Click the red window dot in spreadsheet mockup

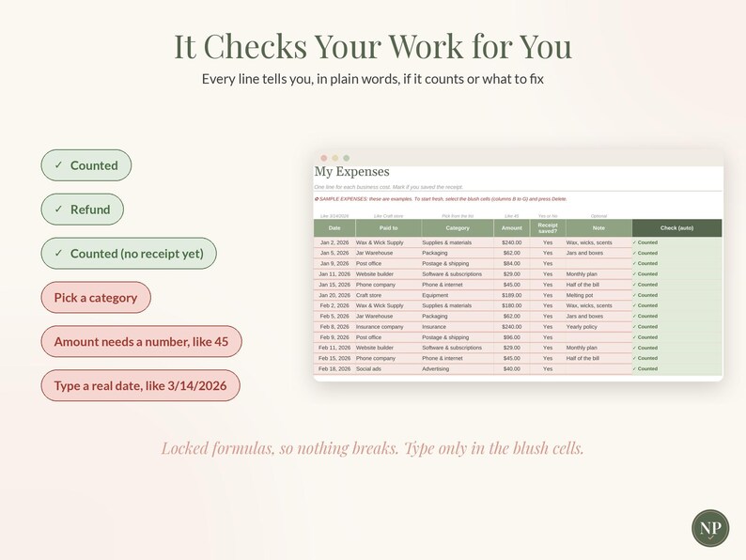324,158
